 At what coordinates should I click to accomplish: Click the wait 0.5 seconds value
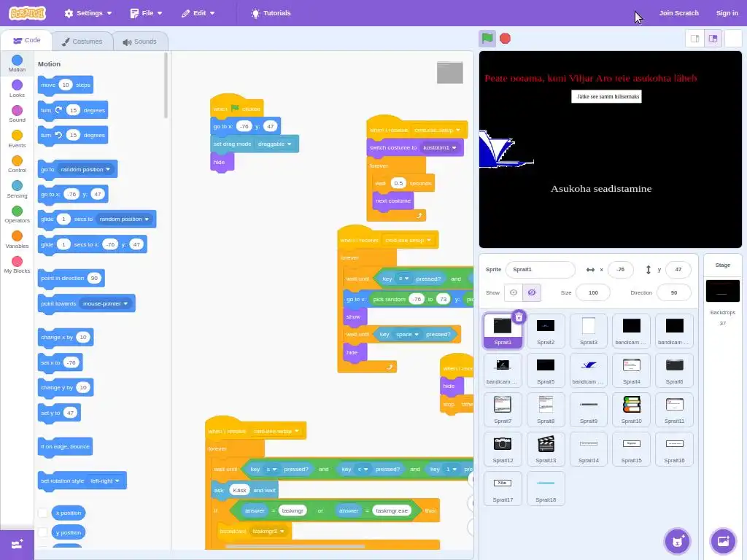pyautogui.click(x=398, y=183)
